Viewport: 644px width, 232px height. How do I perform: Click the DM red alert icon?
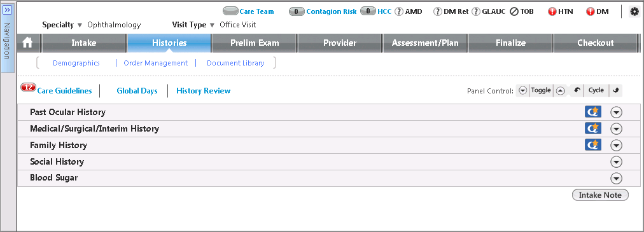click(x=590, y=12)
